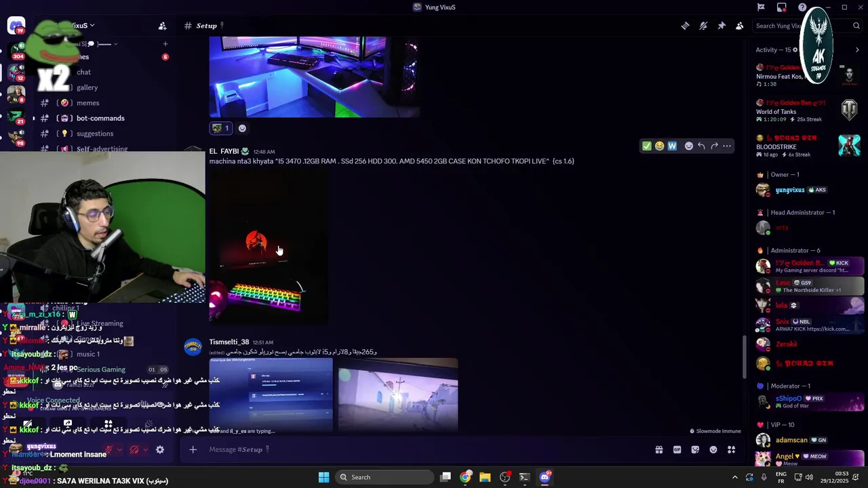Image resolution: width=868 pixels, height=488 pixels.
Task: Click the Windows taskbar Search box
Action: coord(384,477)
